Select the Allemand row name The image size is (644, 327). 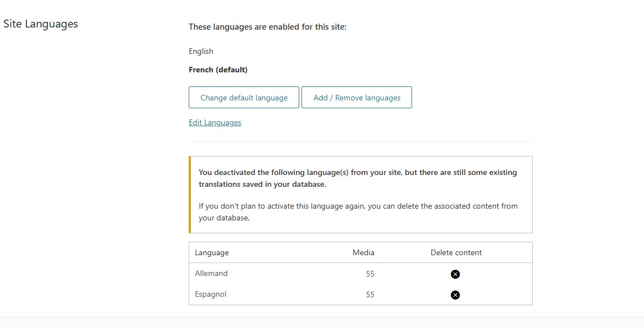(x=211, y=274)
